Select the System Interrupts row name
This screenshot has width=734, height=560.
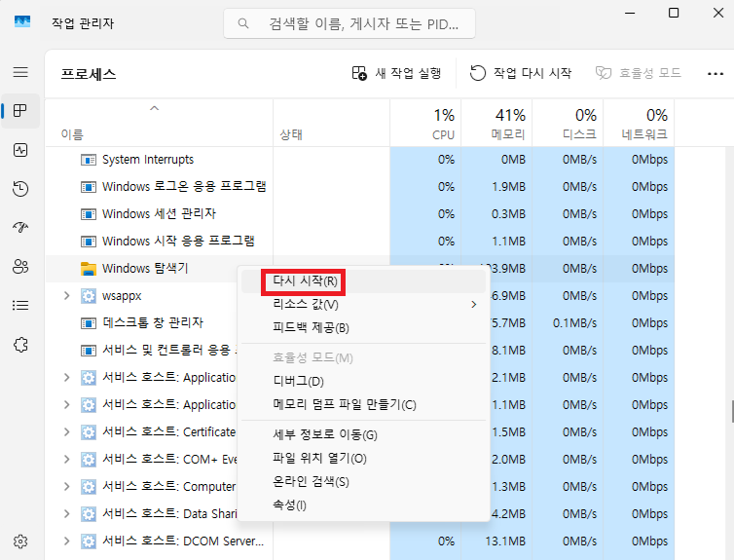coord(148,160)
